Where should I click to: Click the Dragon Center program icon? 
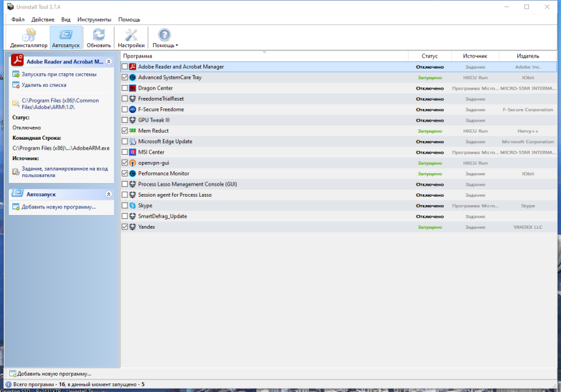point(132,88)
